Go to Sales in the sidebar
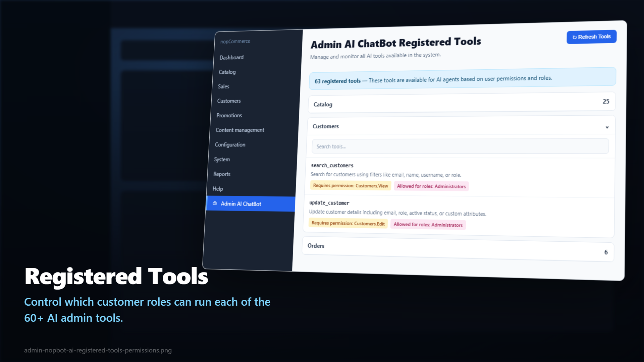The image size is (644, 362). point(223,86)
